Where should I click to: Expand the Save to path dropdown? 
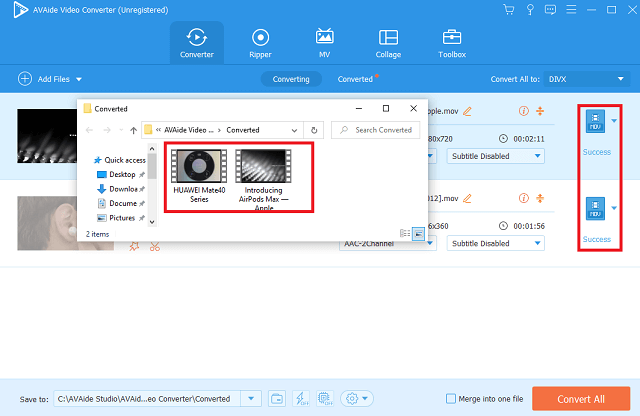(251, 399)
